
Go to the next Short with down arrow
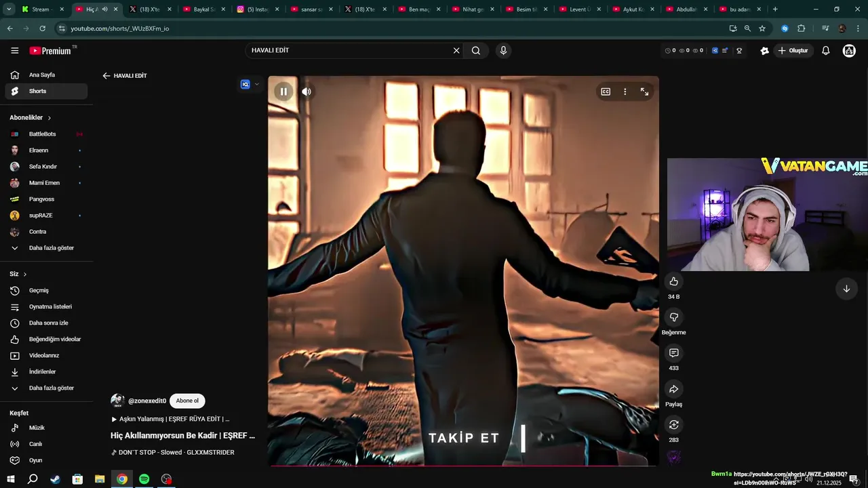[846, 289]
